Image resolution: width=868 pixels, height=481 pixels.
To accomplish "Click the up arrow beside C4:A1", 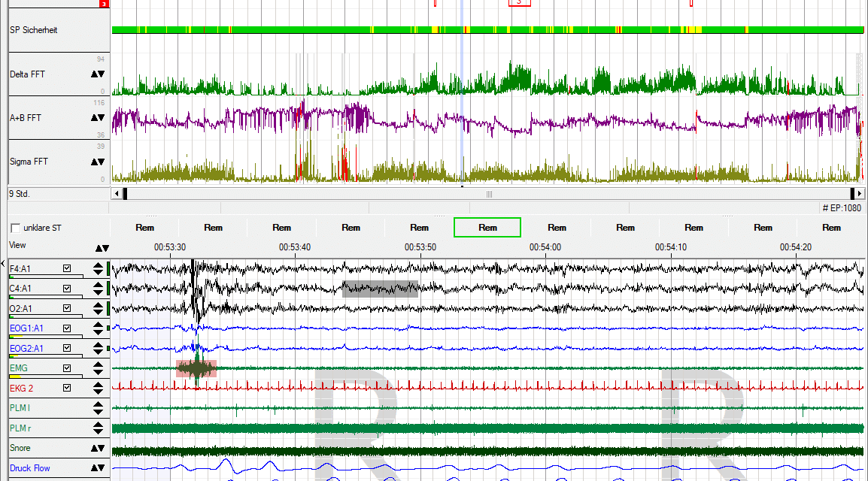I will click(x=98, y=285).
